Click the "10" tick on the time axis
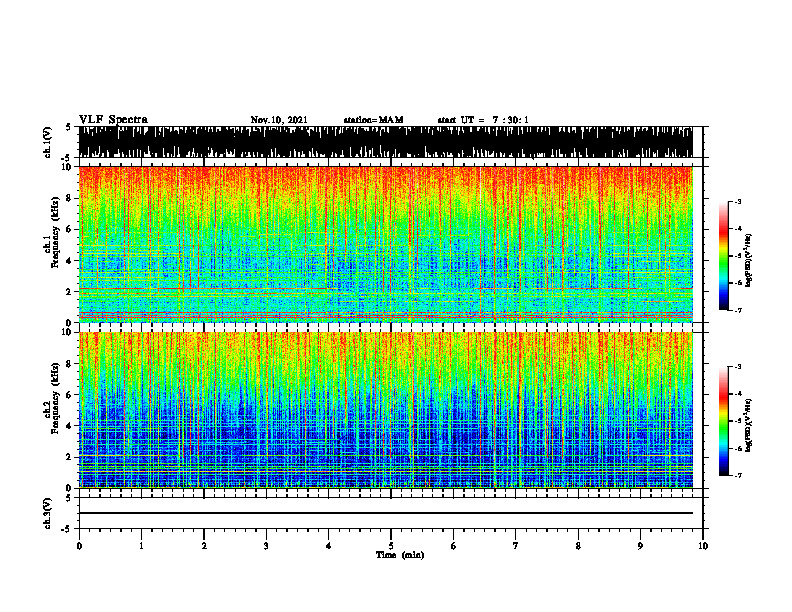Image resolution: width=792 pixels, height=612 pixels. tap(703, 546)
